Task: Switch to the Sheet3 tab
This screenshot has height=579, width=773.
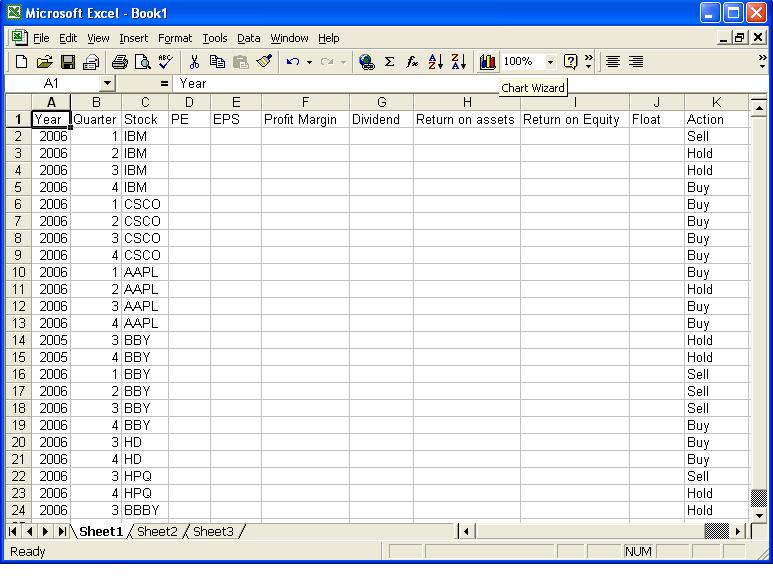Action: [x=213, y=532]
